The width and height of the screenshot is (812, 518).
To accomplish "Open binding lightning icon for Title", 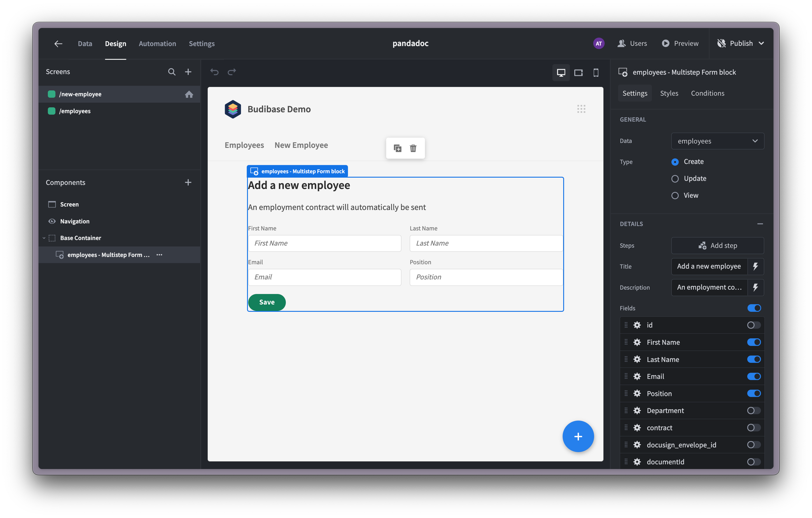I will [755, 266].
